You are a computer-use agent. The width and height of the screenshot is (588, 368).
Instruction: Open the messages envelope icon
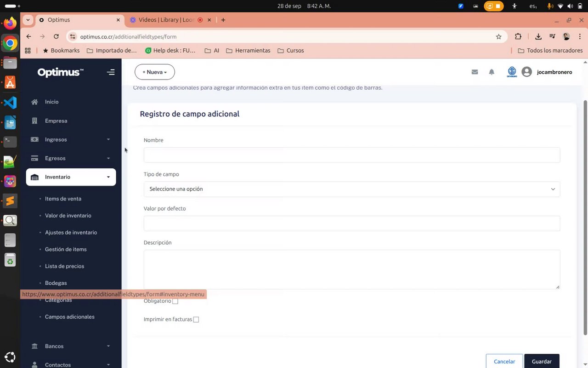tap(475, 72)
